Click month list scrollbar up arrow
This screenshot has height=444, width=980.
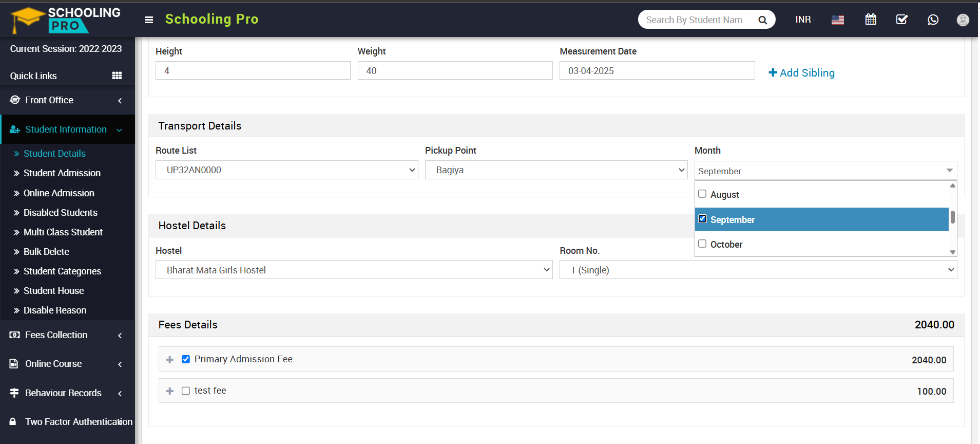(x=953, y=186)
